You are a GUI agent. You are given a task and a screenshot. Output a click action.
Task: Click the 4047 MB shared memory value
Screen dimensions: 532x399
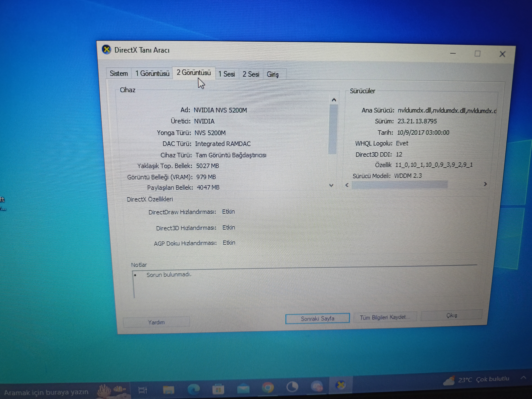[208, 187]
